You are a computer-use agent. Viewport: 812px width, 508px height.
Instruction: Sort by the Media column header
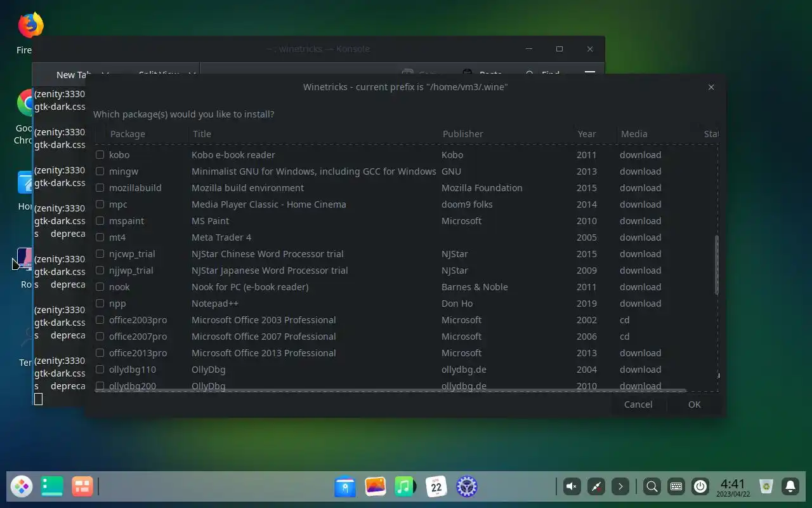point(658,134)
